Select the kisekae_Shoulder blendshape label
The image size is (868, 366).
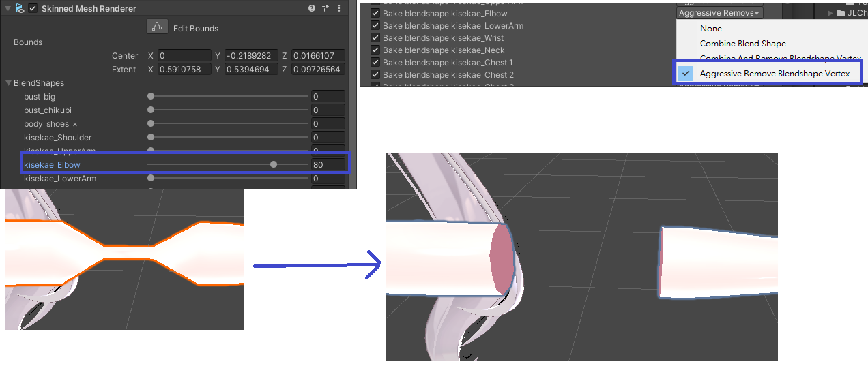[x=59, y=138]
